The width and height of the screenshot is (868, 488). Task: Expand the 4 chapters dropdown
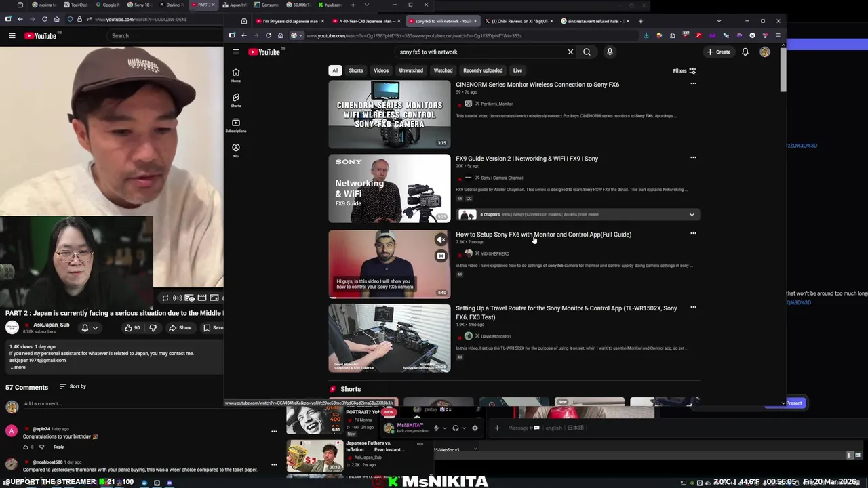pyautogui.click(x=692, y=215)
